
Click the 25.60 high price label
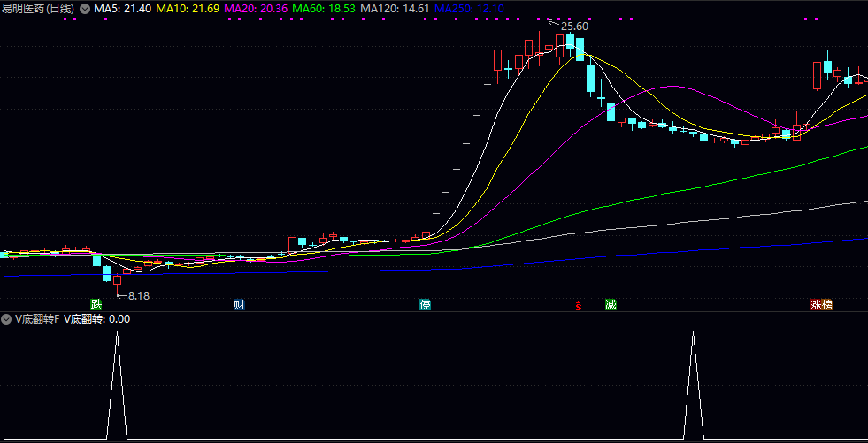(x=574, y=27)
